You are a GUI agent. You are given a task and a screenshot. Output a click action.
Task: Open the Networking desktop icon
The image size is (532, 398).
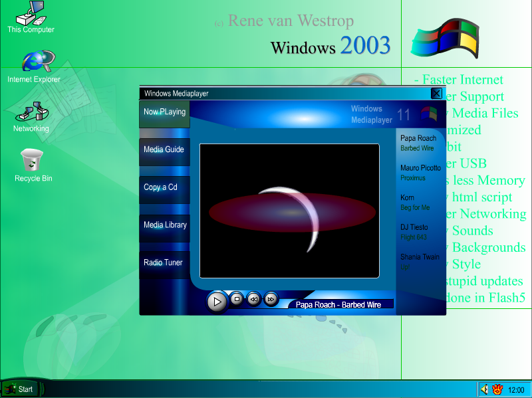[x=31, y=117]
